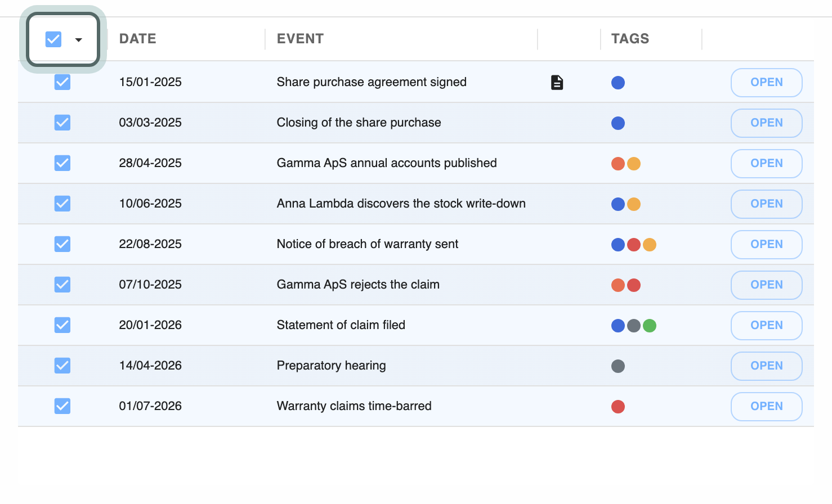Click the OPEN button for Preparatory hearing
This screenshot has width=832, height=504.
coord(766,366)
